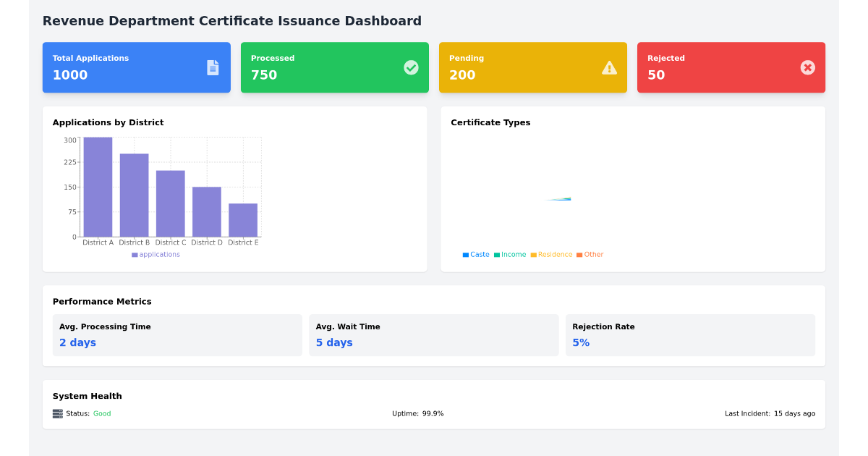868x456 pixels.
Task: Click the document icon on Total Applications card
Action: pos(212,67)
